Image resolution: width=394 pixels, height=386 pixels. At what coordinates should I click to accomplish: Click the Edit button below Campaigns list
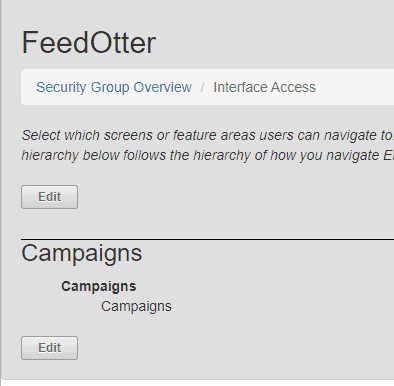49,348
